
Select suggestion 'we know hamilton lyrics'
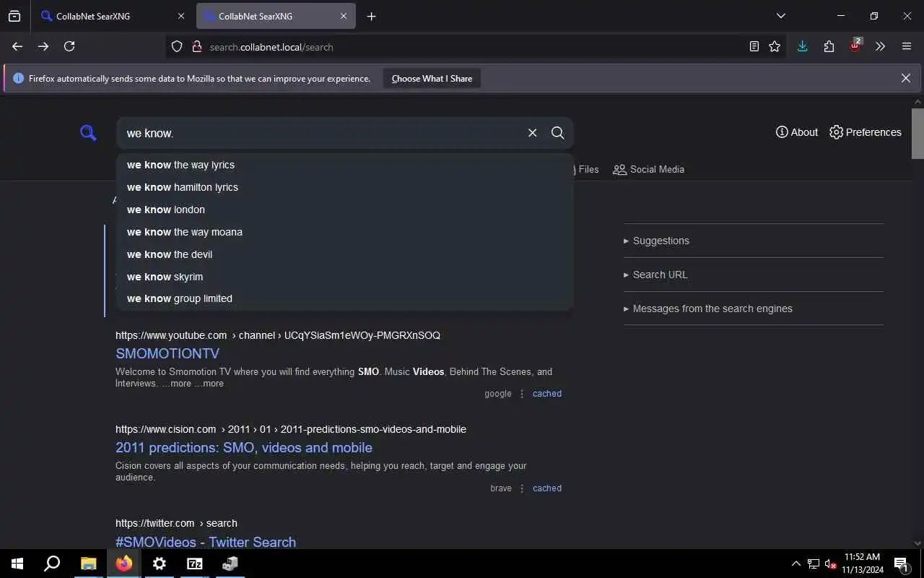coord(345,187)
